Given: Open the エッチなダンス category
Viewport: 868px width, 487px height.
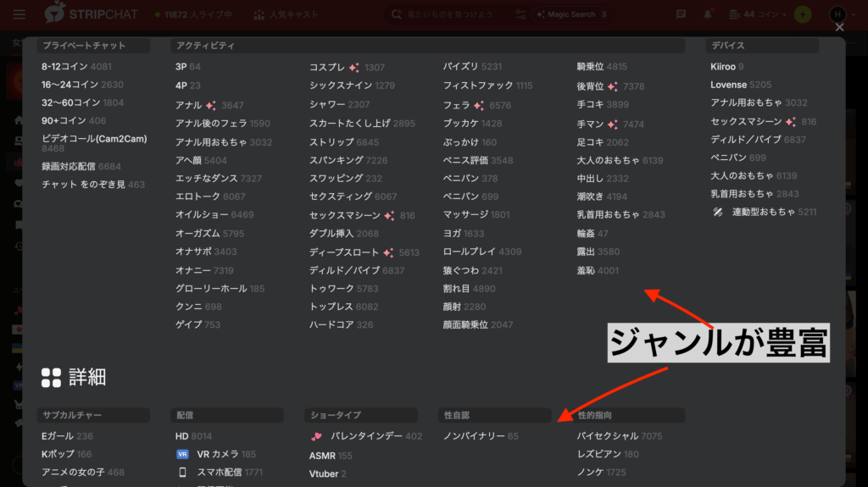Looking at the screenshot, I should [x=218, y=179].
